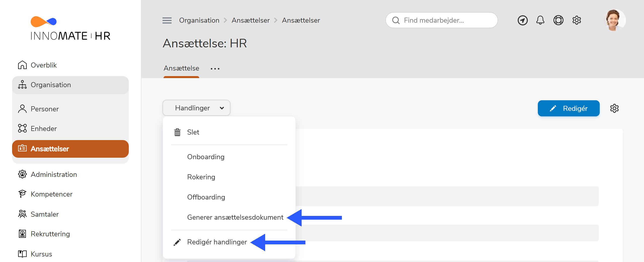Click the Enheder nodes icon

[22, 128]
